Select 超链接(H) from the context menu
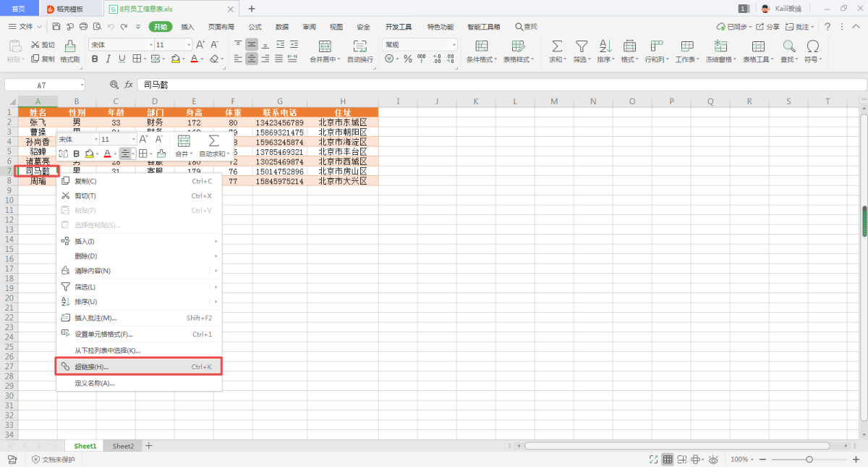868x467 pixels. 92,367
